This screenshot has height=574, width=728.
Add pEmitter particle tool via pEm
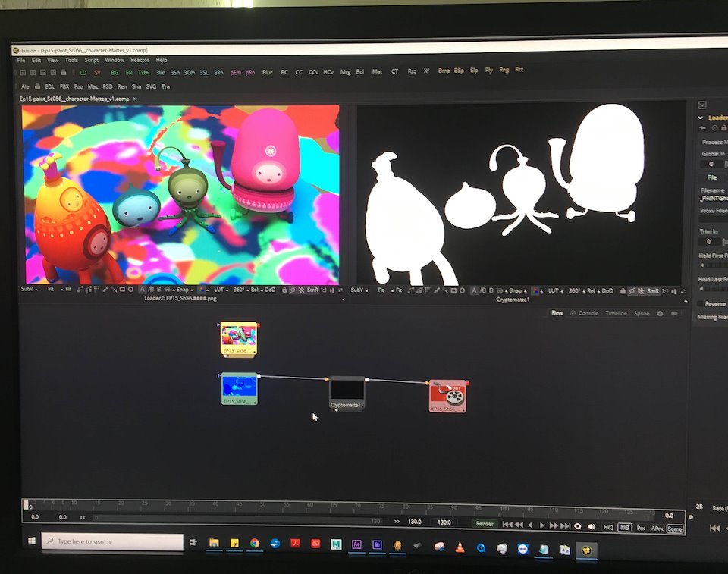[236, 73]
